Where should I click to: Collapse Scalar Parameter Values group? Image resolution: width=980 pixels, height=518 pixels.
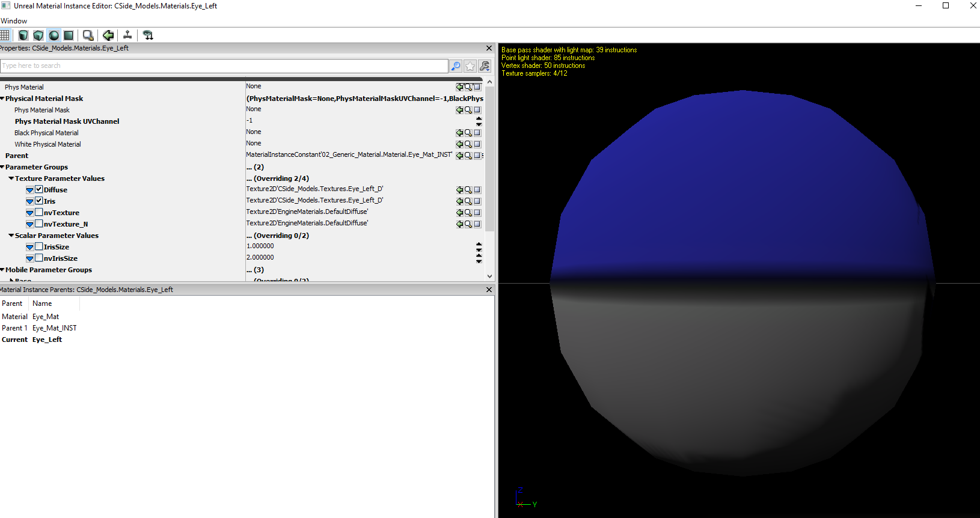(x=11, y=236)
